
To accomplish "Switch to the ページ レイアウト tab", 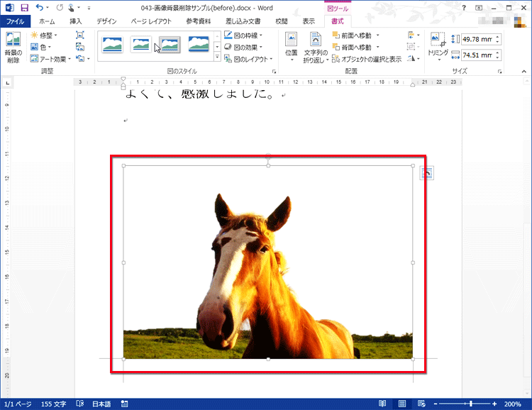I will 151,21.
